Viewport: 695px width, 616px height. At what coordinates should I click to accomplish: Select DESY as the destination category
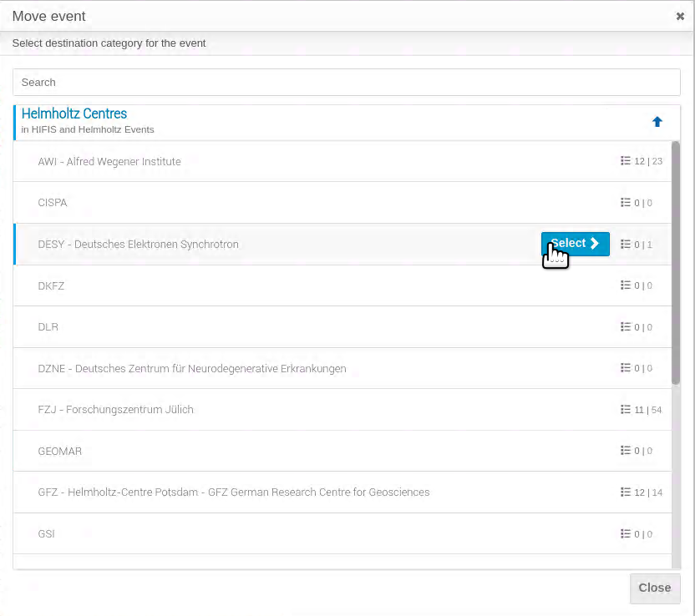[x=575, y=244]
